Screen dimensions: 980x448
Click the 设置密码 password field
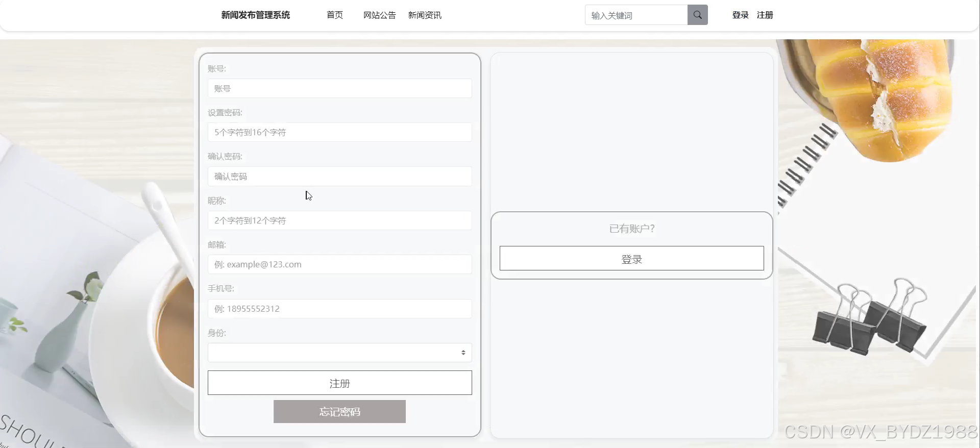click(339, 132)
